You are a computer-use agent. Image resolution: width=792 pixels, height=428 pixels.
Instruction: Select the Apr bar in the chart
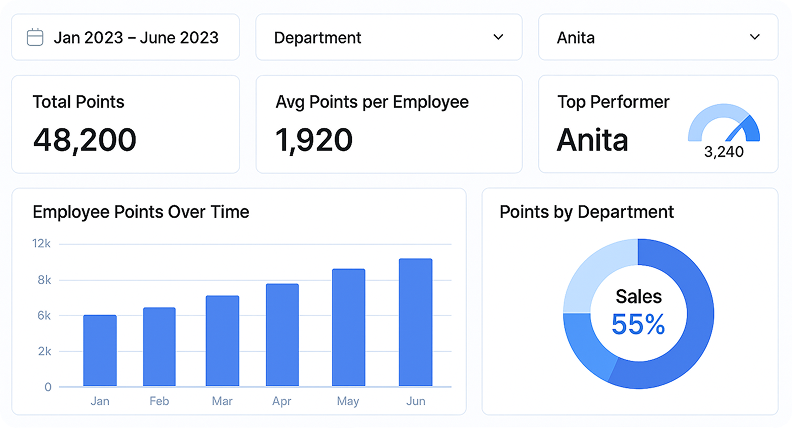click(282, 335)
